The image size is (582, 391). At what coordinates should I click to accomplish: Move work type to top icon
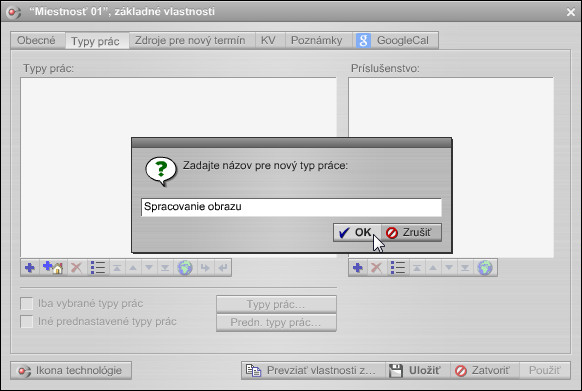click(x=117, y=267)
